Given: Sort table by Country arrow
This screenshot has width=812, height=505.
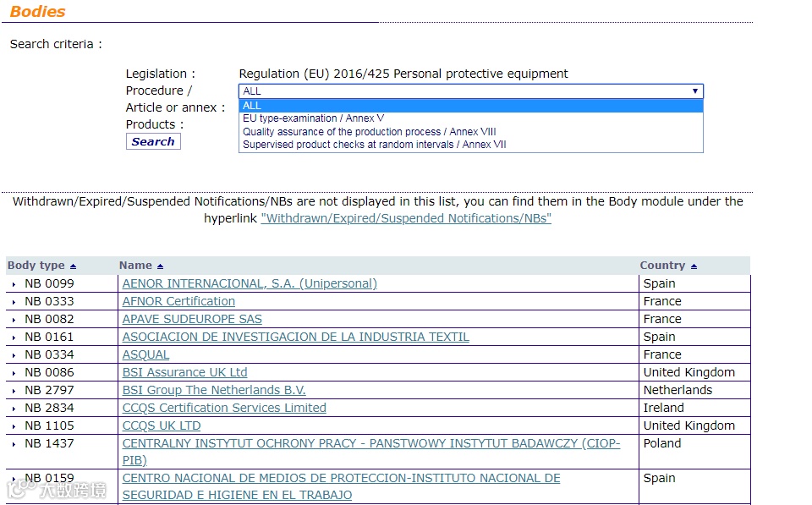Looking at the screenshot, I should [x=694, y=266].
